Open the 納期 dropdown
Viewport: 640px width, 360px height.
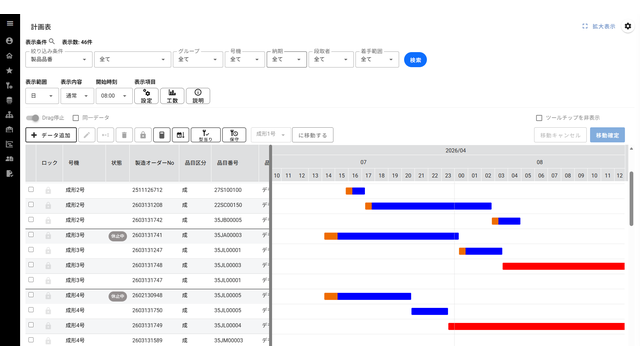point(287,60)
